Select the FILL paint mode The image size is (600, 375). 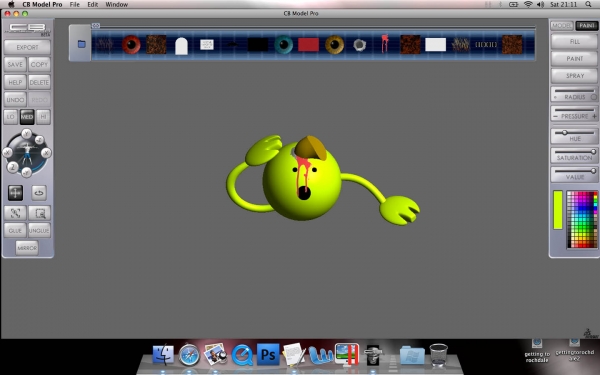(574, 41)
